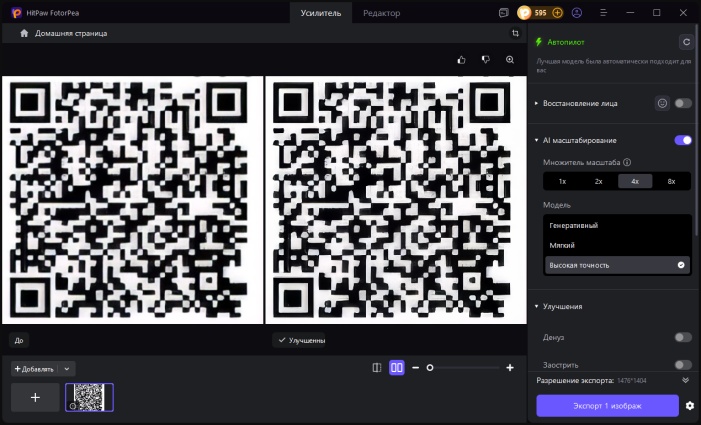Collapse the Improvements section arrow
Viewport: 701px width, 425px height.
pos(536,307)
